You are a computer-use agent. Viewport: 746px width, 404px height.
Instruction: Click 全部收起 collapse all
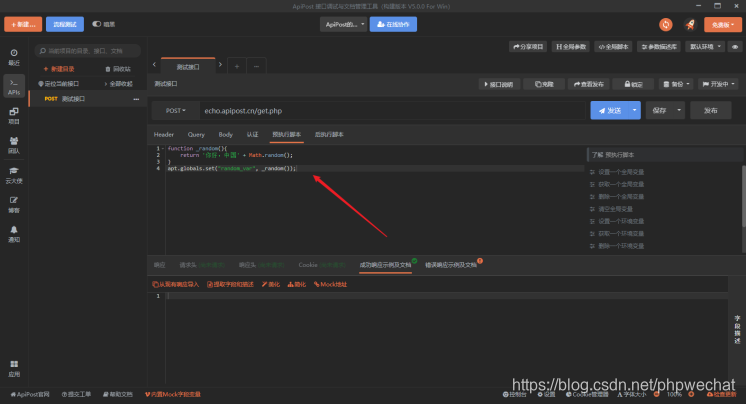tap(118, 84)
